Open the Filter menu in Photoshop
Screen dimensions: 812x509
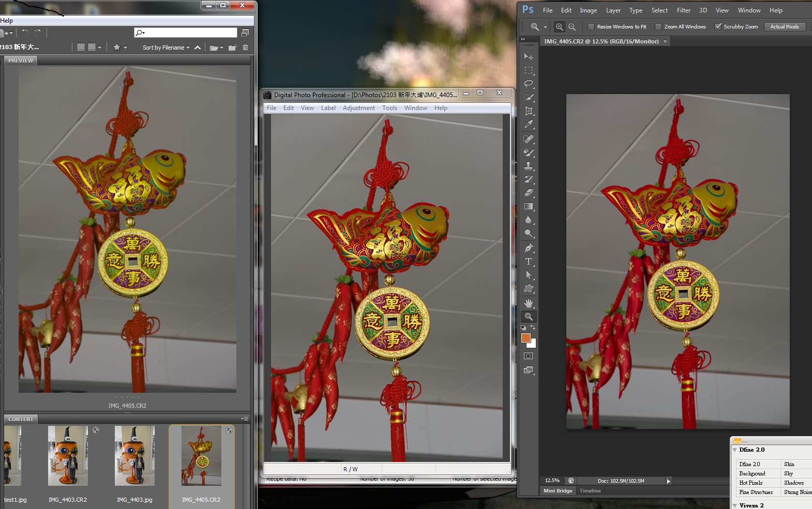point(684,10)
